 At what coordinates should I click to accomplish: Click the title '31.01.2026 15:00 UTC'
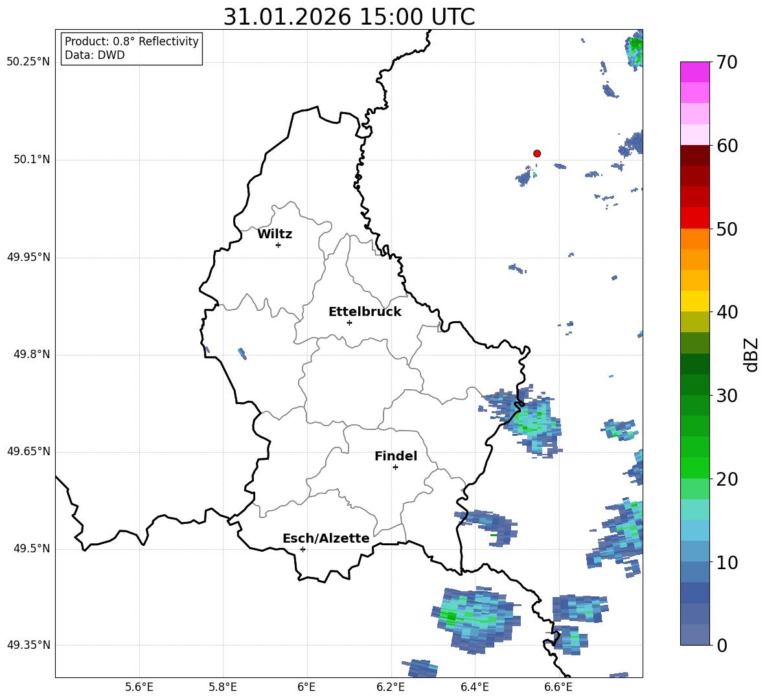[x=349, y=17]
